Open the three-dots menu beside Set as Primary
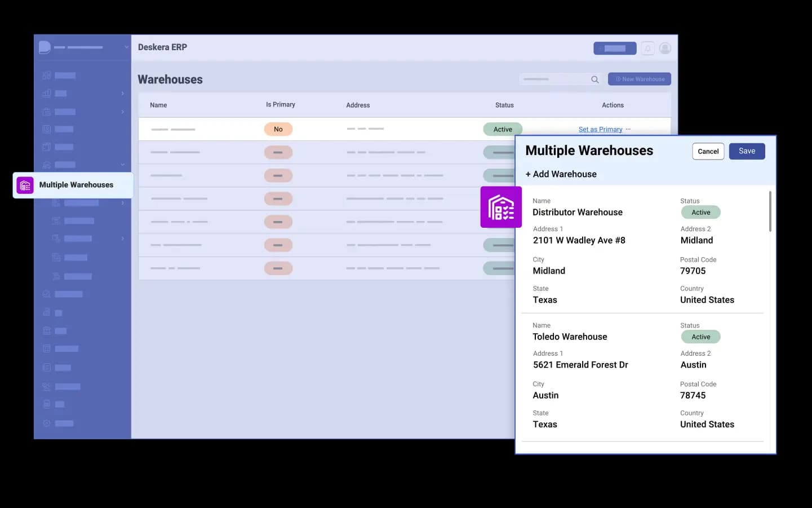812x508 pixels. point(628,129)
